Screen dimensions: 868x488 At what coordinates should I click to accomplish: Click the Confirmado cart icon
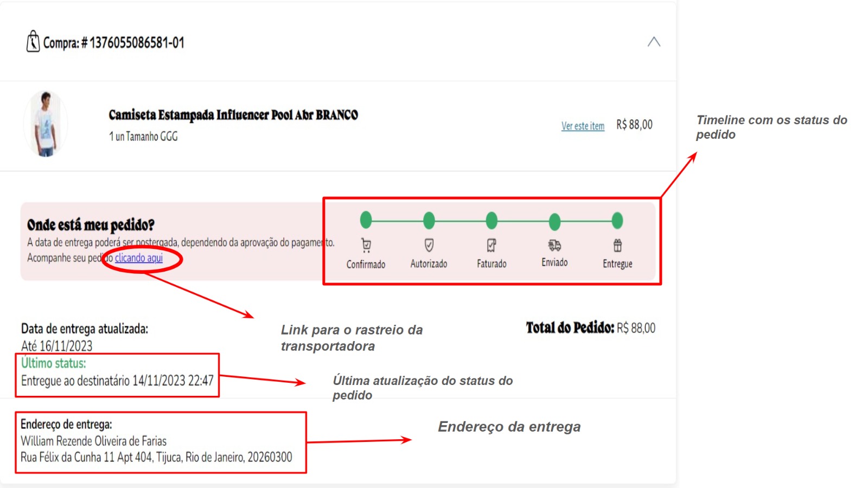point(366,246)
